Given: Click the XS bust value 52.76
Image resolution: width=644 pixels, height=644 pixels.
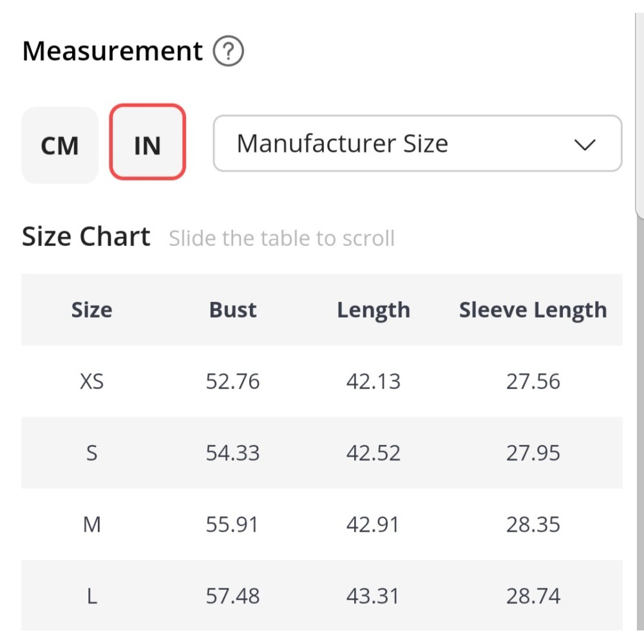Looking at the screenshot, I should click(232, 381).
